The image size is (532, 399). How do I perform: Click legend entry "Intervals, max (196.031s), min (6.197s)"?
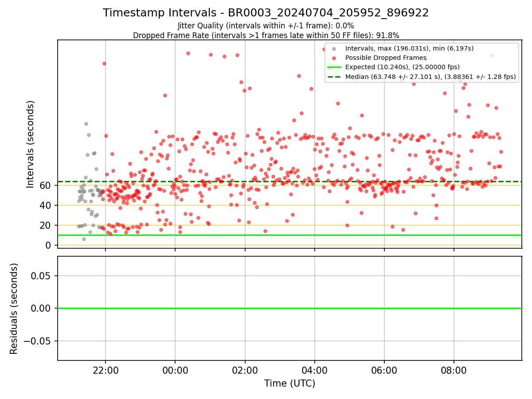pyautogui.click(x=410, y=48)
